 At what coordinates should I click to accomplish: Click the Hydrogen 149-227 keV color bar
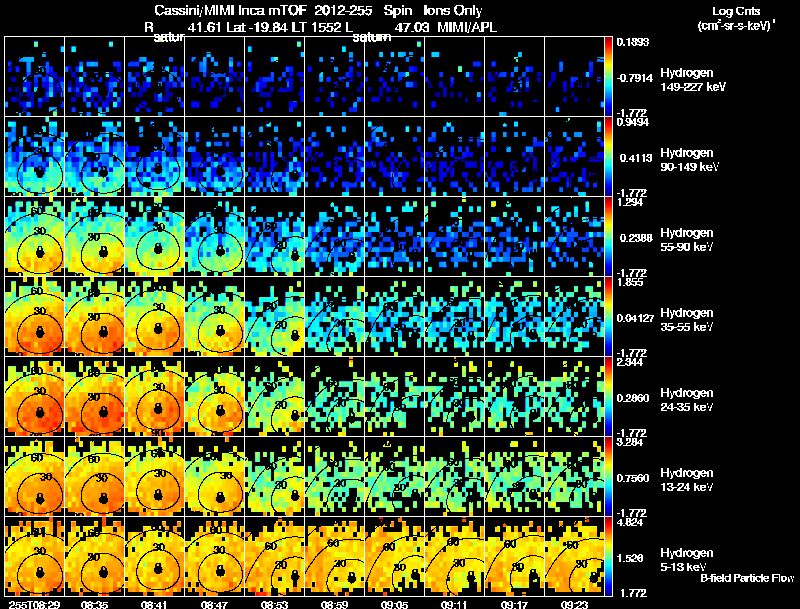pos(608,77)
